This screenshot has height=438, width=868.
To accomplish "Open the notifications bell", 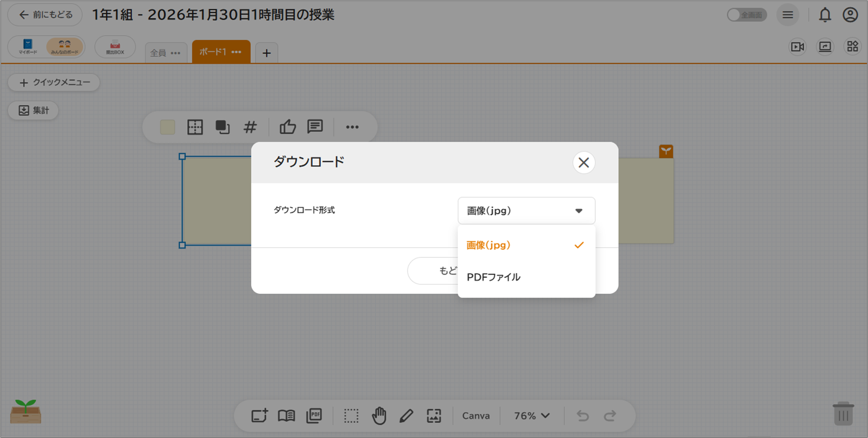I will (x=825, y=15).
